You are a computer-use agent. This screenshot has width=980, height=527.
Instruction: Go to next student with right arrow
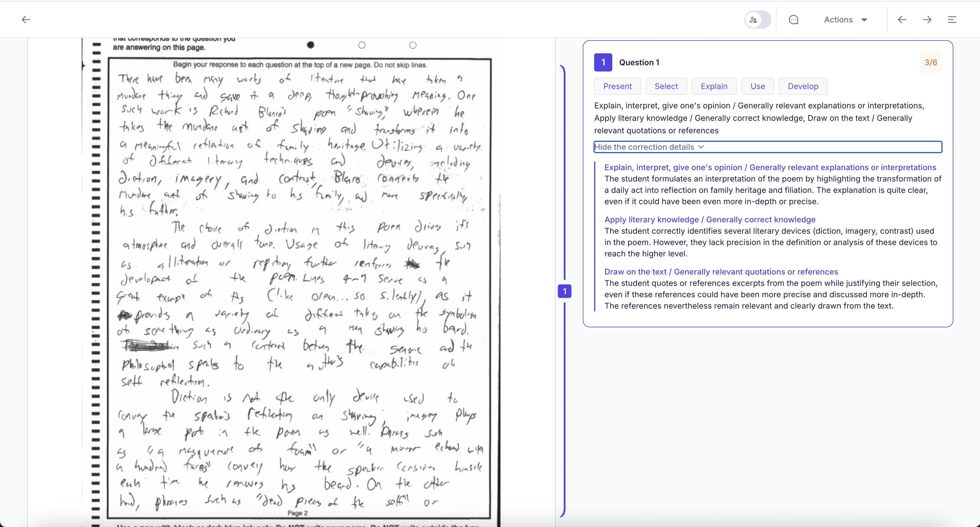927,20
